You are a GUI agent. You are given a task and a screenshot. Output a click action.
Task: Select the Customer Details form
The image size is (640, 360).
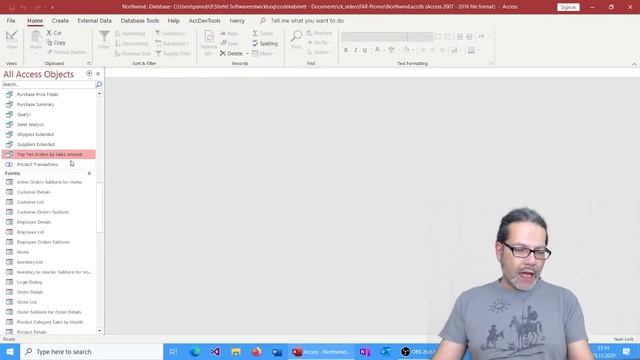pos(49,192)
